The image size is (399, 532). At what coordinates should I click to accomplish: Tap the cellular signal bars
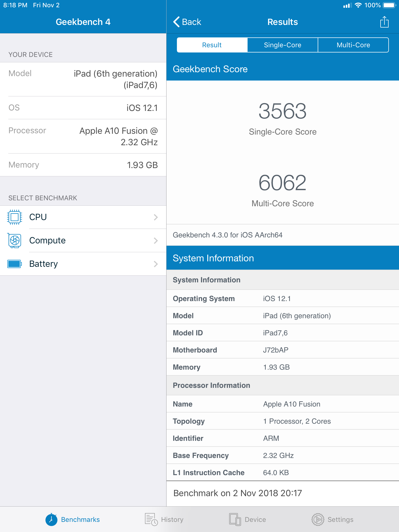click(347, 5)
